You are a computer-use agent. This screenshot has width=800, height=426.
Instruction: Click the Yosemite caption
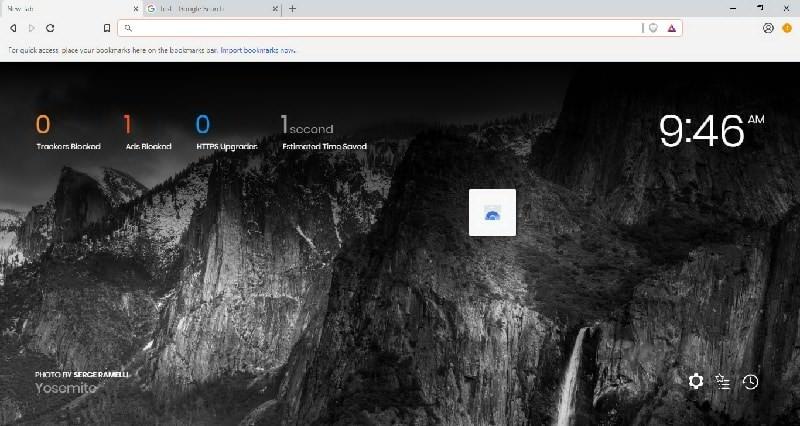click(65, 388)
